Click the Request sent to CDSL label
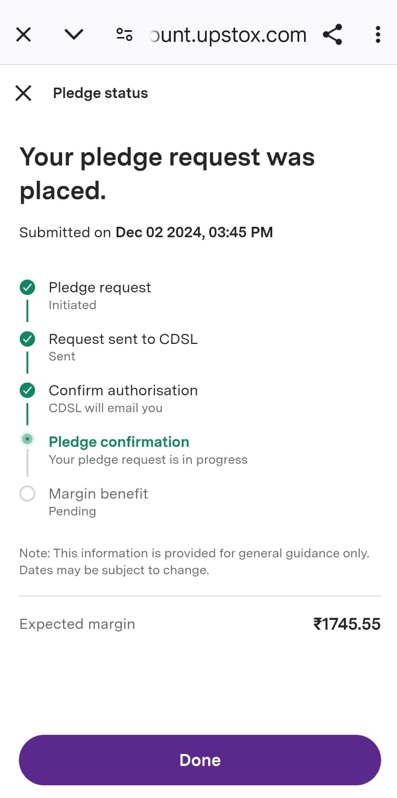The image size is (397, 798). [123, 339]
